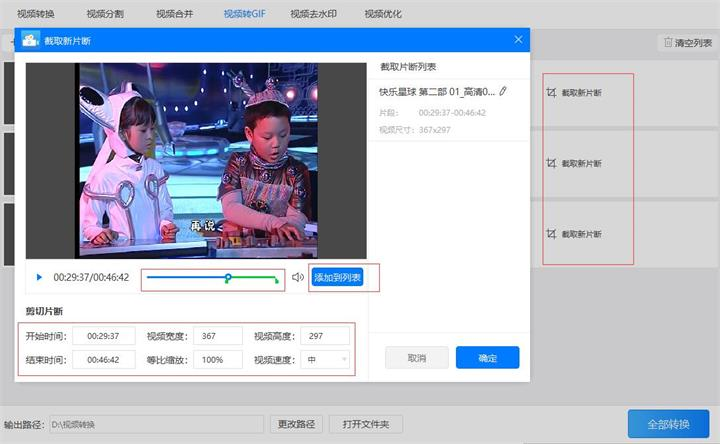This screenshot has height=444, width=720.
Task: Click the topmost crop icon for 截取新片断
Action: [x=551, y=93]
